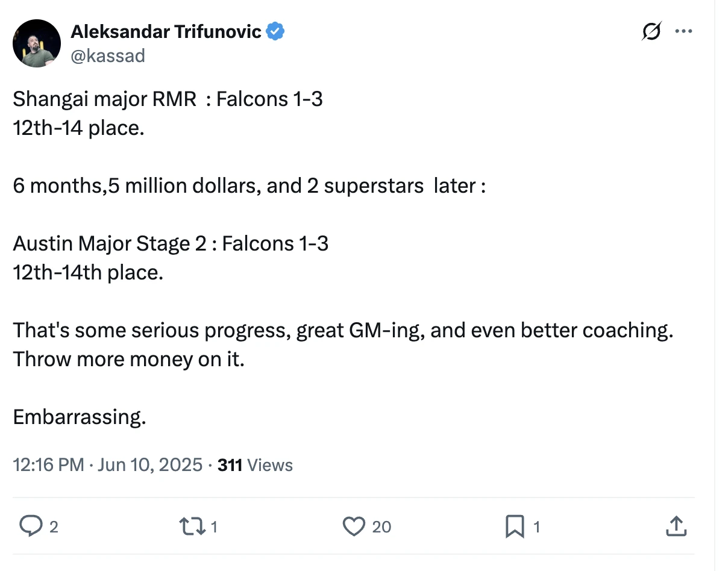
Task: Like the post with heart icon
Action: (353, 527)
